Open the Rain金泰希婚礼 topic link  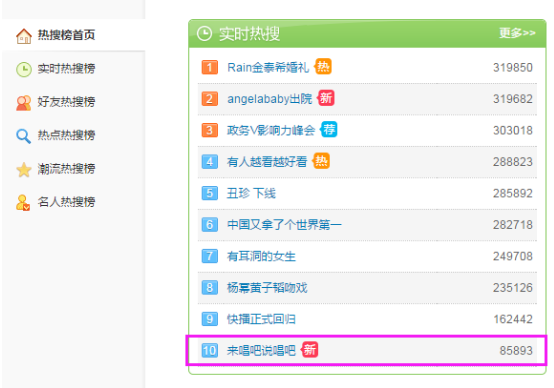[x=268, y=67]
